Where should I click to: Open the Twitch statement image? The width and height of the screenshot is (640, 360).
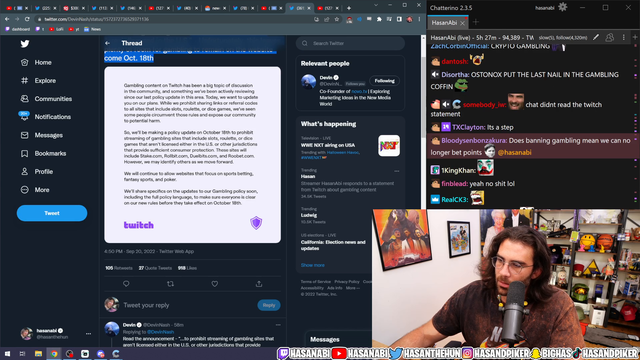point(192,155)
